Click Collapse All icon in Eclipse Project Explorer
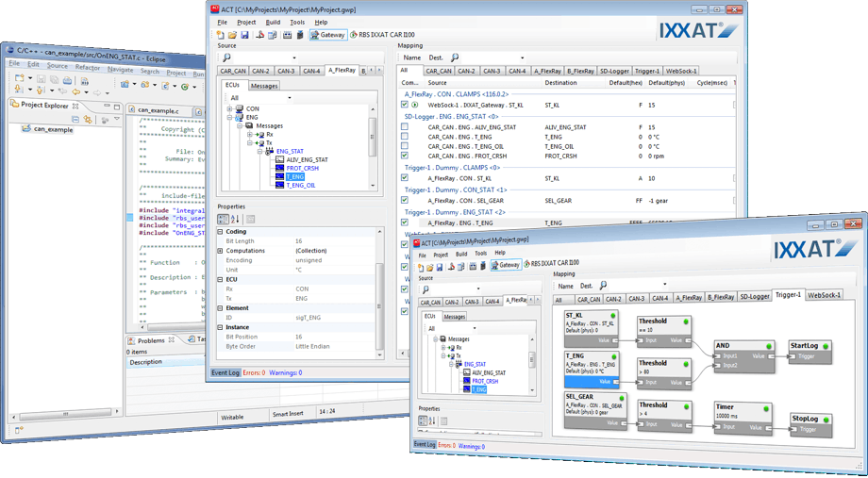Viewport: 868px width, 478px height. pos(75,119)
